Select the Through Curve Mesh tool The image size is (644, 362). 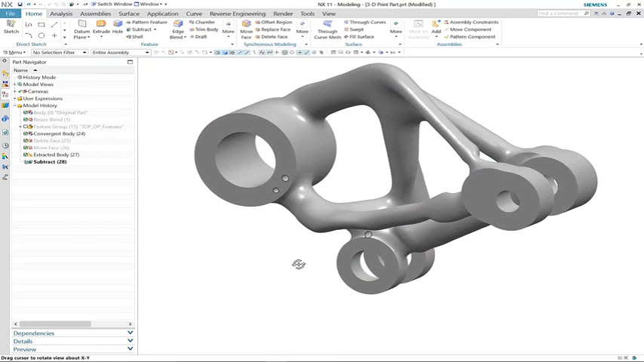[327, 25]
